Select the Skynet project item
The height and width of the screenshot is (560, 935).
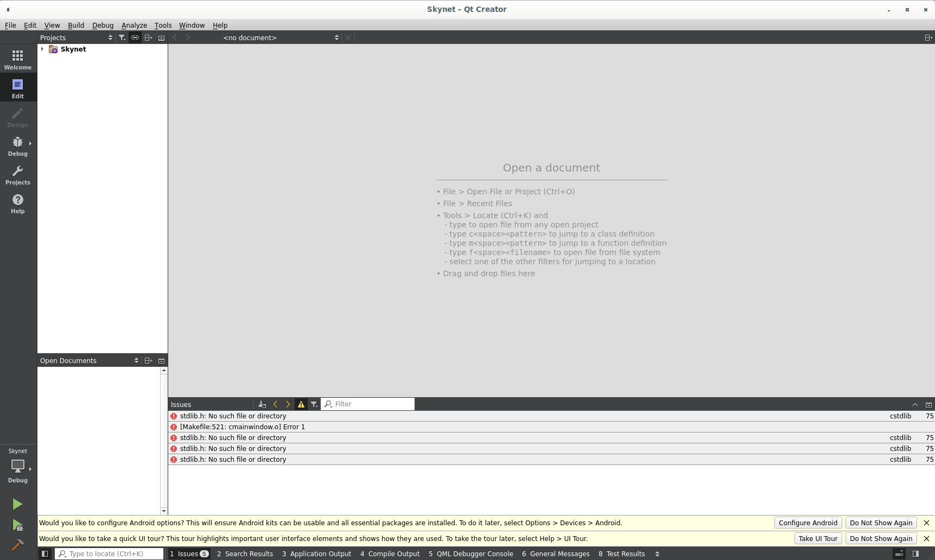[73, 49]
